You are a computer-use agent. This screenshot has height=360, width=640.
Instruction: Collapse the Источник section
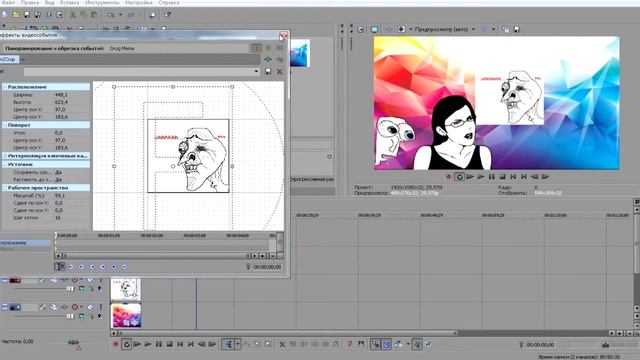pyautogui.click(x=5, y=164)
